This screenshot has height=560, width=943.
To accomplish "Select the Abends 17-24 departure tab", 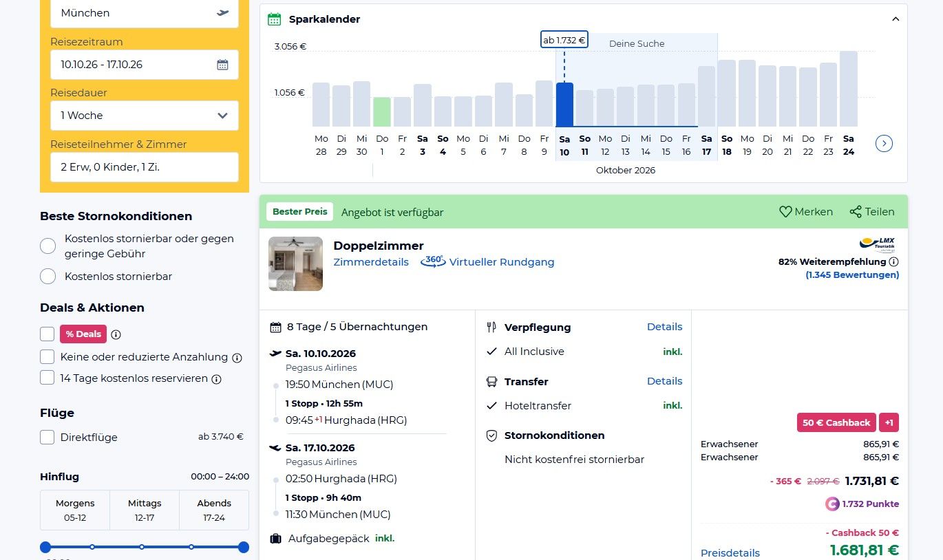I will (x=214, y=510).
